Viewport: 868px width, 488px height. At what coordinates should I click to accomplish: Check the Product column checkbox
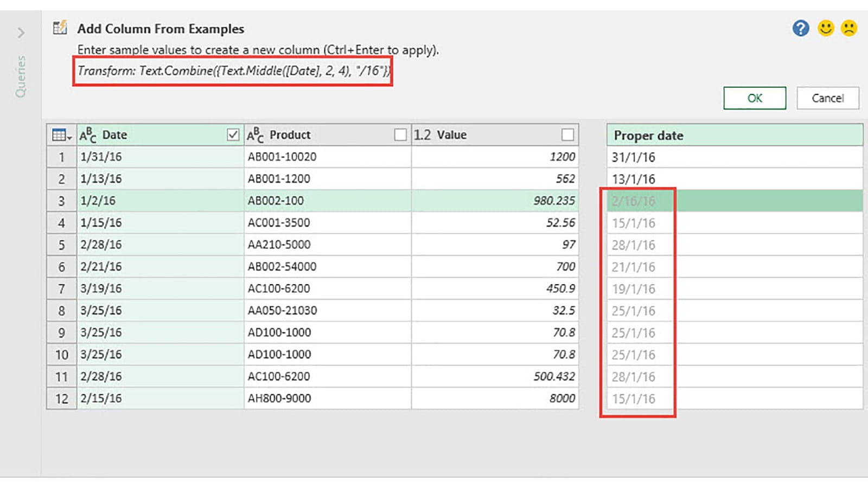[400, 135]
